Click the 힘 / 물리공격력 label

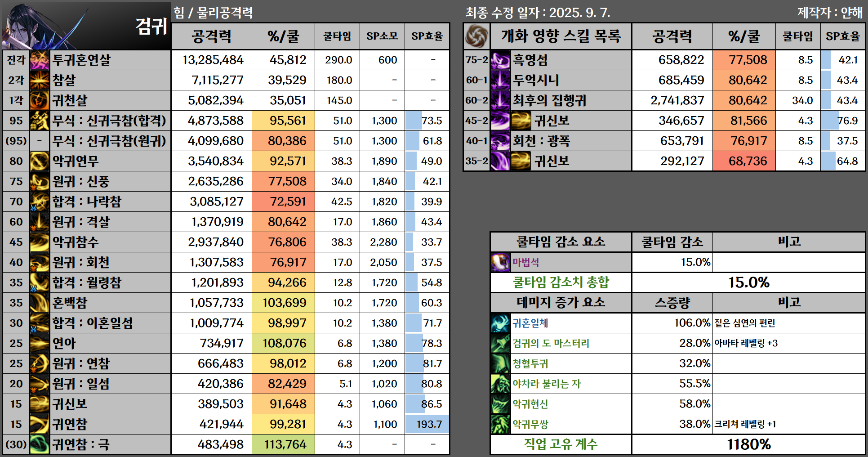pyautogui.click(x=214, y=13)
